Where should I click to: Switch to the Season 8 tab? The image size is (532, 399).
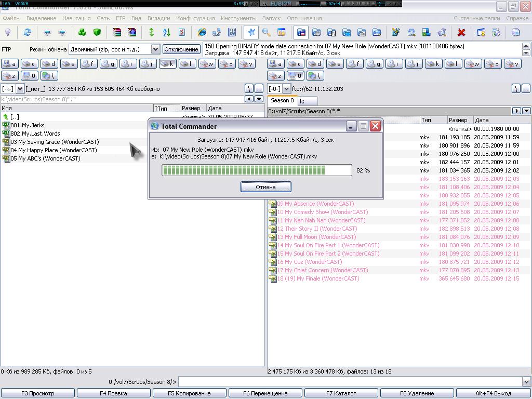pos(282,100)
